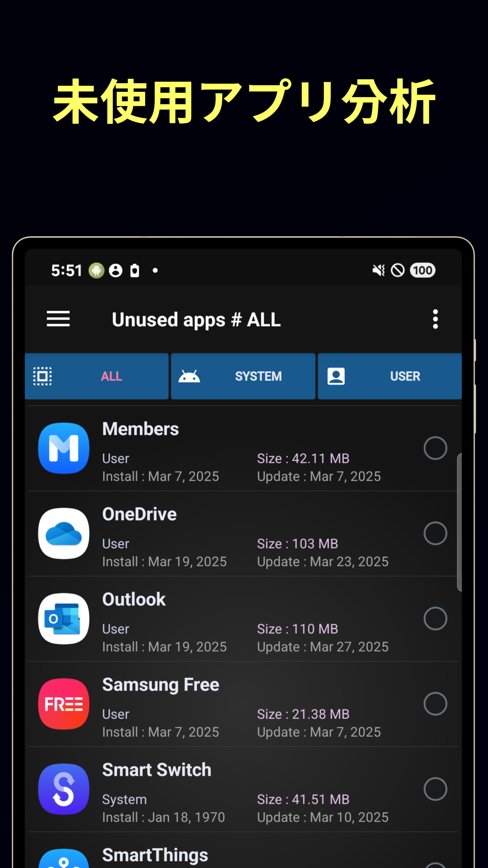Click the OneDrive app name
This screenshot has height=868, width=488.
click(x=139, y=514)
